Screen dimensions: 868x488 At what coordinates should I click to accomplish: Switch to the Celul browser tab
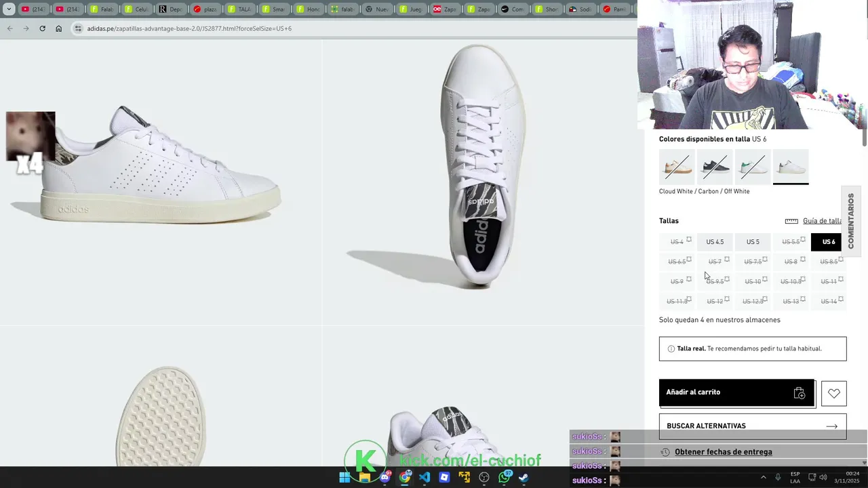(136, 9)
